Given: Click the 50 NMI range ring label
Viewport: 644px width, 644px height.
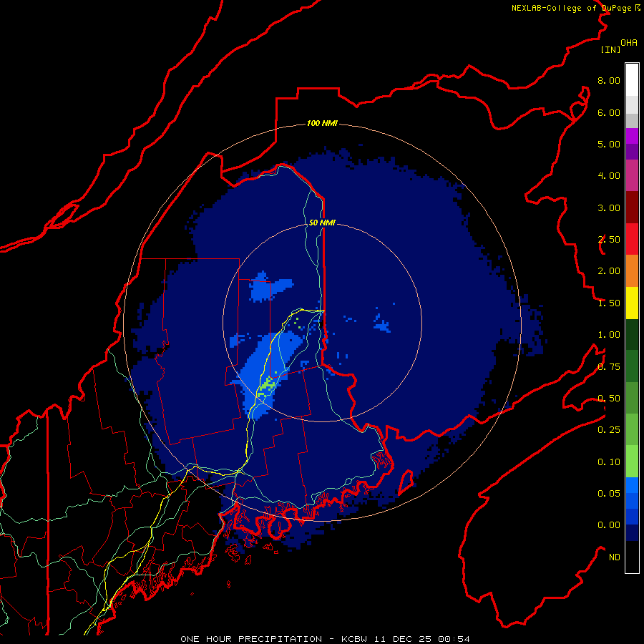Looking at the screenshot, I should tap(322, 223).
